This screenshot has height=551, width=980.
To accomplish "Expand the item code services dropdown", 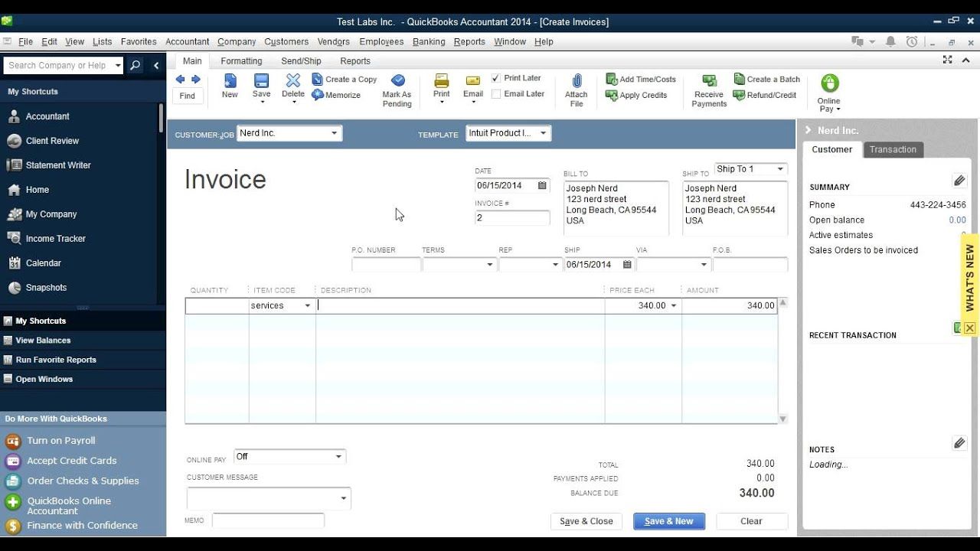I will click(308, 305).
